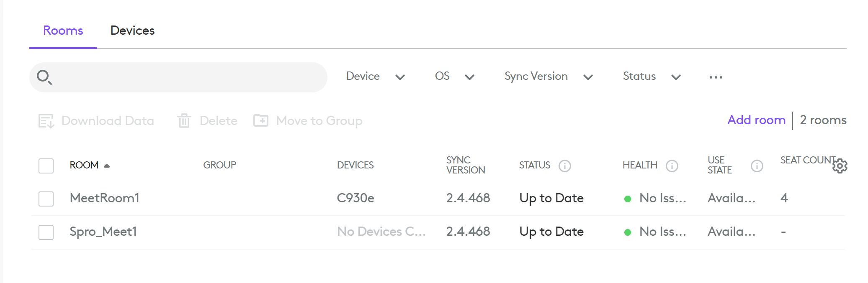Image resolution: width=868 pixels, height=283 pixels.
Task: Click the search magnifier icon
Action: tap(44, 77)
